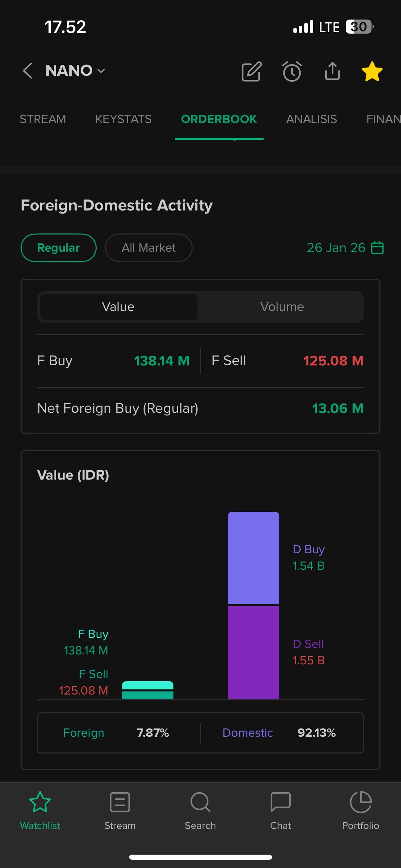The width and height of the screenshot is (401, 868).
Task: Tap the share icon
Action: tap(332, 71)
